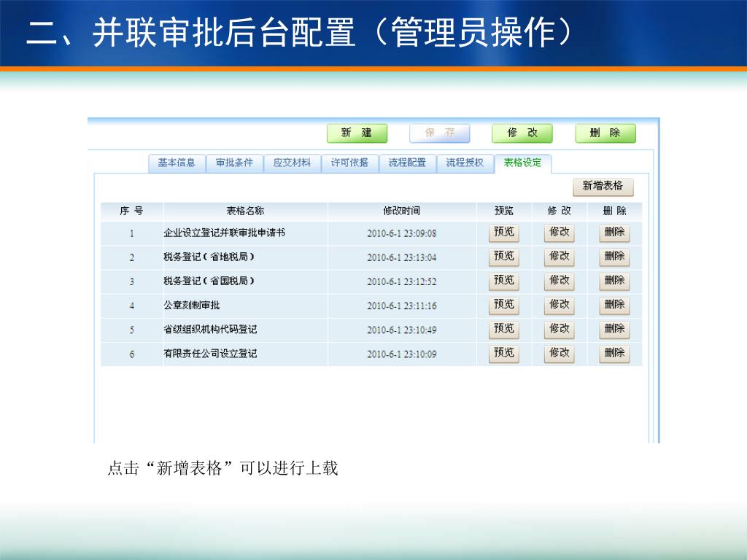
Task: Click serial number 6 cell
Action: 131,354
